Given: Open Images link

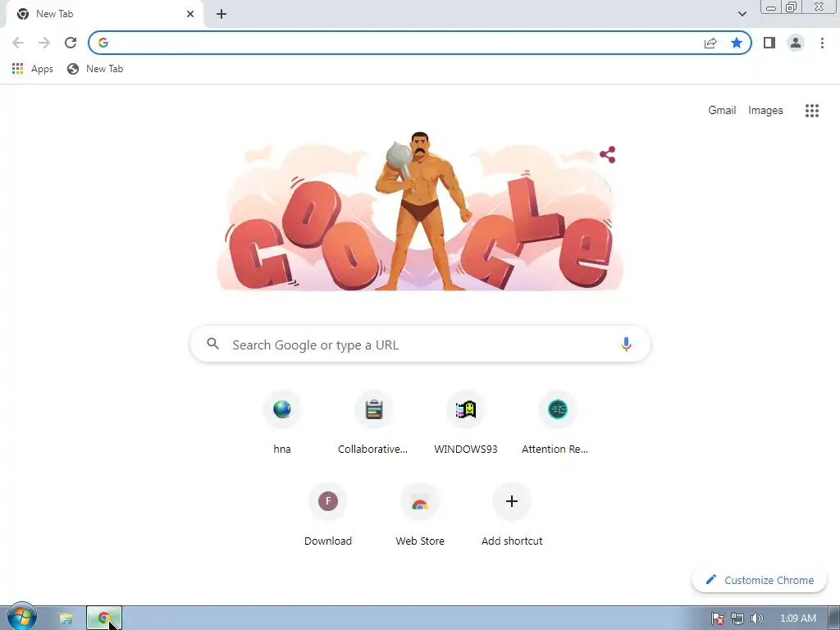Looking at the screenshot, I should point(765,111).
